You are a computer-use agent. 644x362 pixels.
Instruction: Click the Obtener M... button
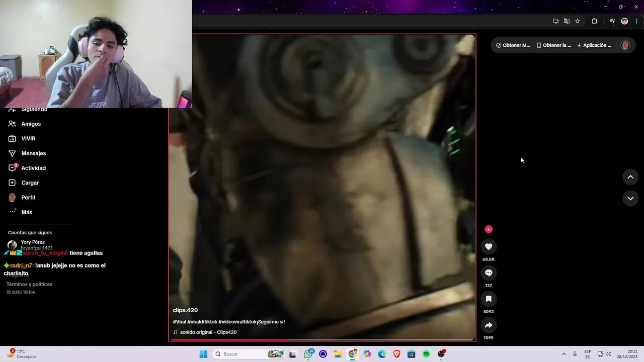513,45
